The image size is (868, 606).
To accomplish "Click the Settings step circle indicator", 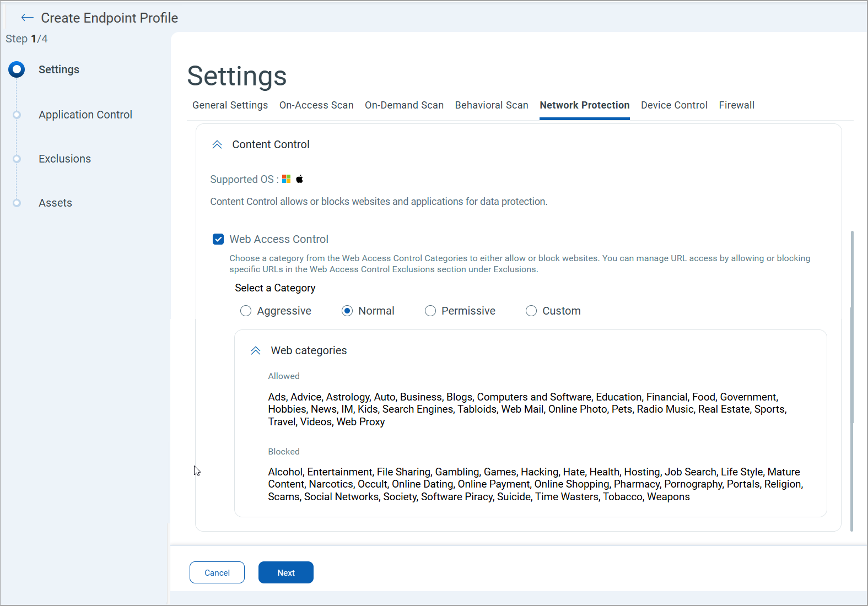I will click(x=17, y=69).
